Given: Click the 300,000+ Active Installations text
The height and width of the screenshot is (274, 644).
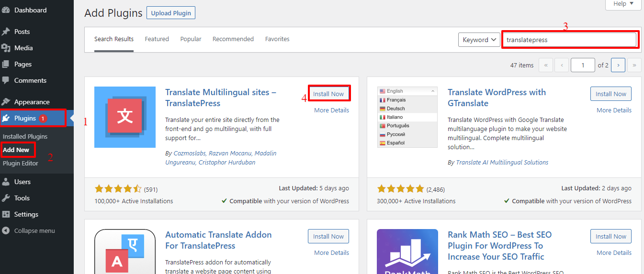Looking at the screenshot, I should 417,201.
